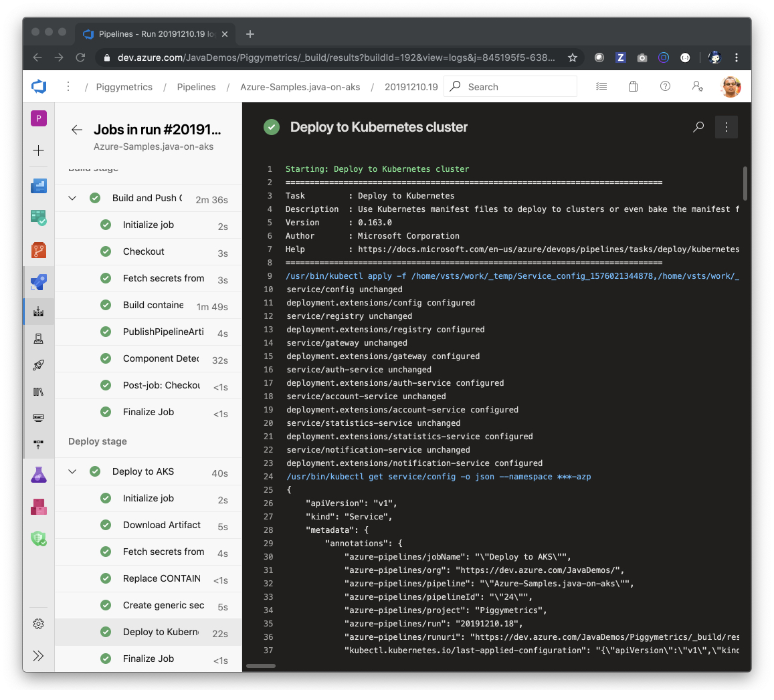Open the Task groups icon

[39, 418]
